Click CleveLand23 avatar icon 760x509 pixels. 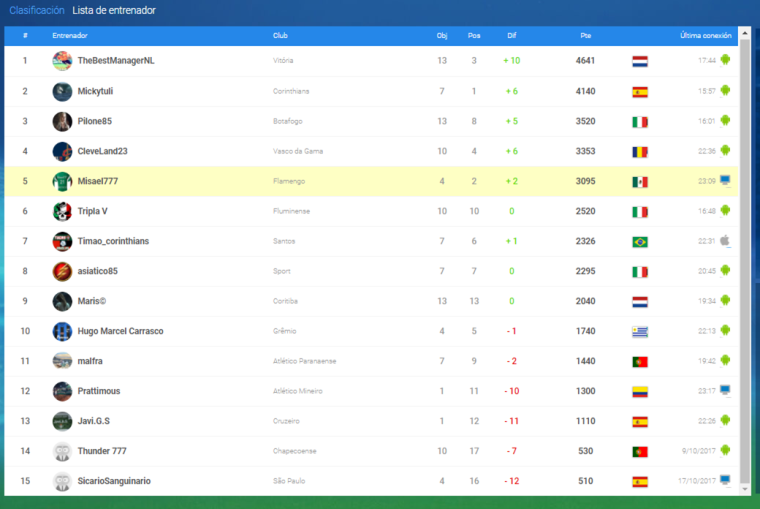click(x=62, y=151)
